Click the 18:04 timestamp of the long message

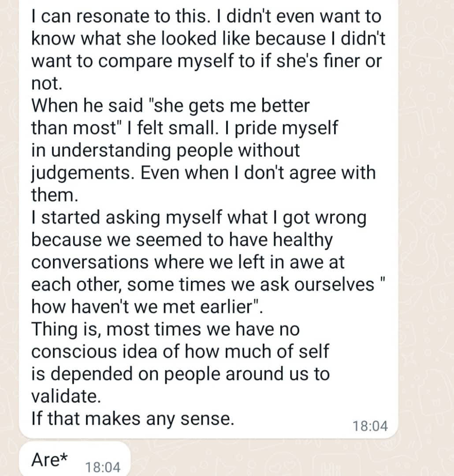tap(370, 426)
